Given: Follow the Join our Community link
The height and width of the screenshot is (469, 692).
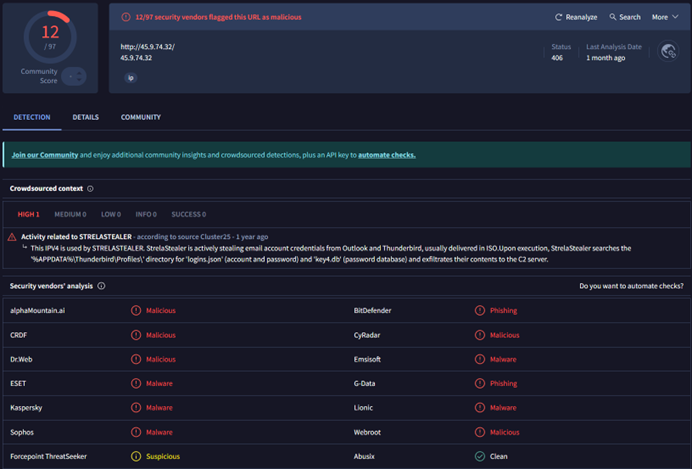Looking at the screenshot, I should point(45,155).
